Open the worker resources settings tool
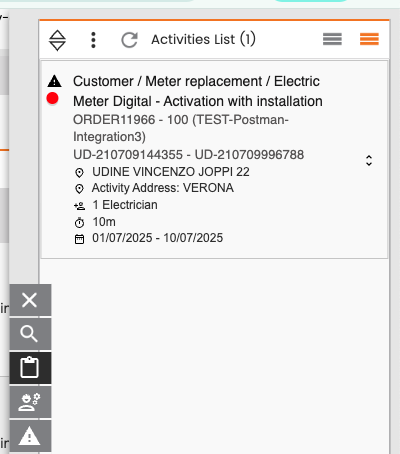 coord(30,402)
